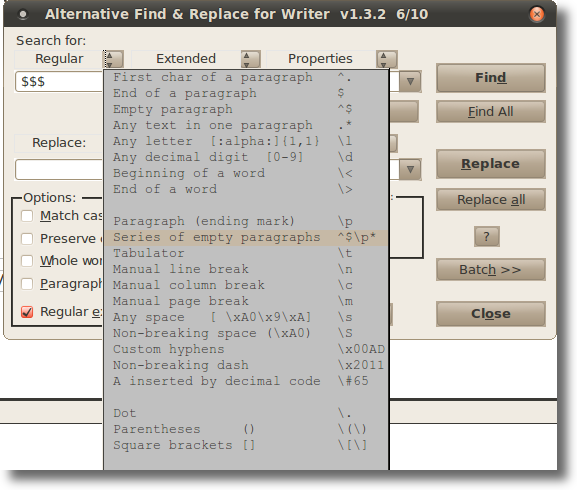This screenshot has width=577, height=490.
Task: Click the Find All button
Action: [491, 111]
